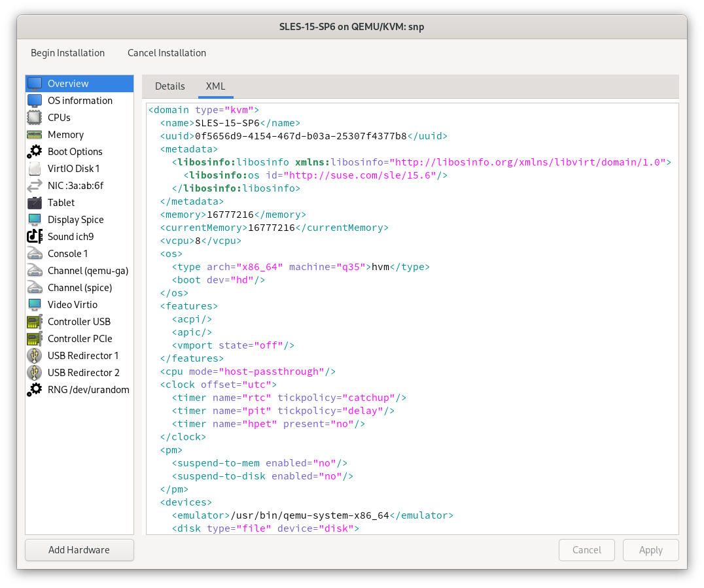Image resolution: width=704 pixels, height=588 pixels.
Task: Click the Add Hardware button
Action: coord(79,549)
